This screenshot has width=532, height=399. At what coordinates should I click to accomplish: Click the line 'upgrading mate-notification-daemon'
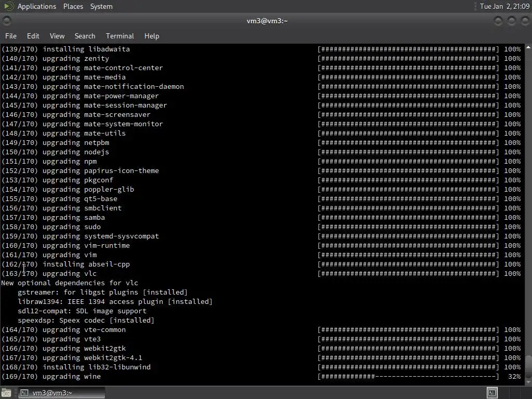[x=92, y=87]
